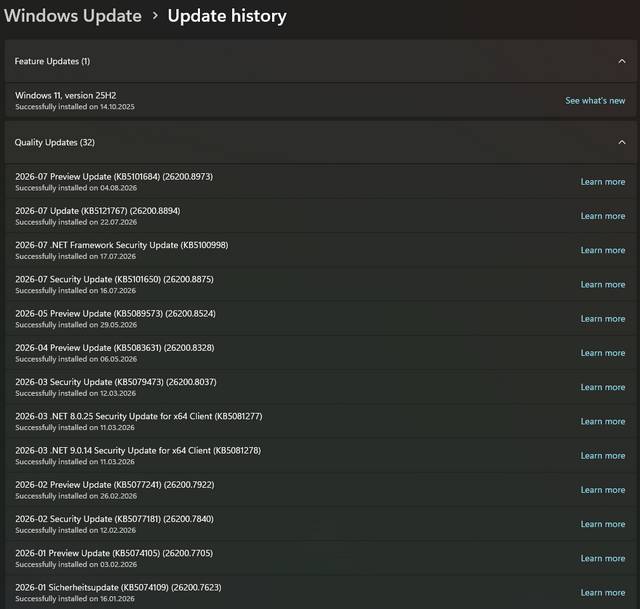Click install date 26.02.2026 text
Screen dimensions: 640x609
(x=119, y=497)
